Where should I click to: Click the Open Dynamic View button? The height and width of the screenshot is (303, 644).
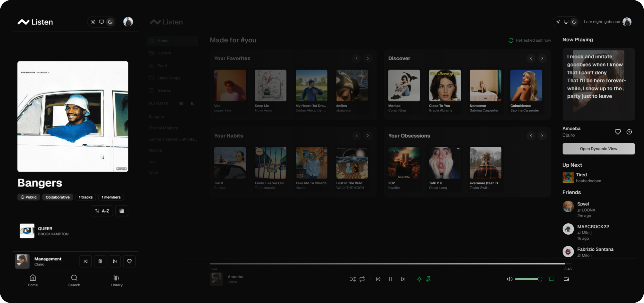598,149
